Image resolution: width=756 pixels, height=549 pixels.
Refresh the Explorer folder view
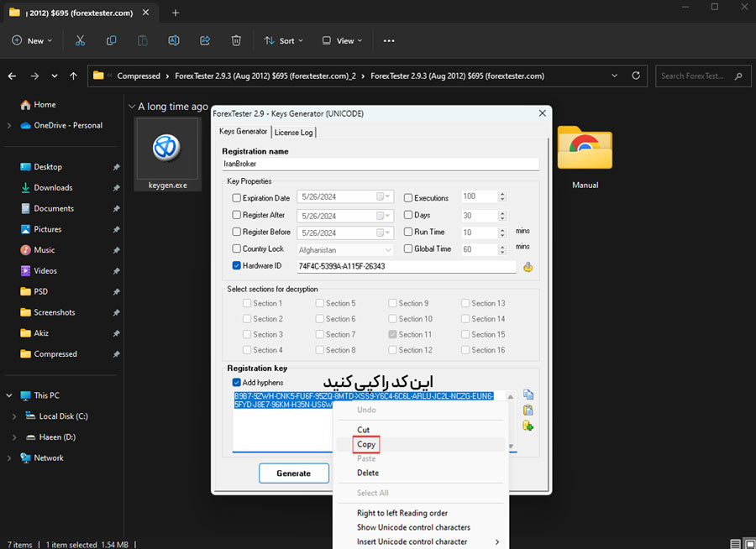[x=636, y=76]
